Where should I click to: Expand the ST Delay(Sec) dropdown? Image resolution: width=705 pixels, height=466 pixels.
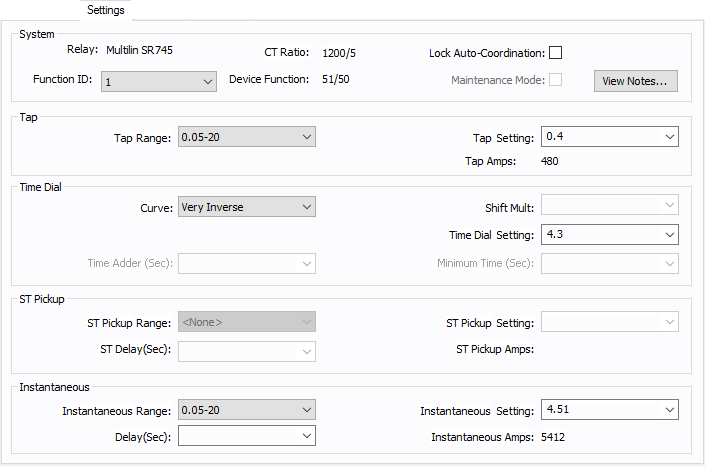click(246, 350)
